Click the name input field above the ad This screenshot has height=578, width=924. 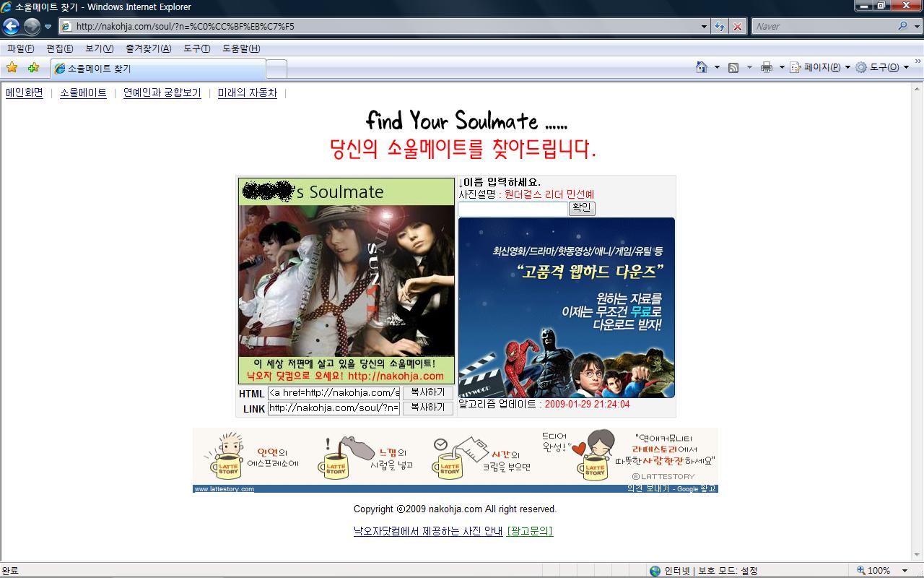point(513,209)
